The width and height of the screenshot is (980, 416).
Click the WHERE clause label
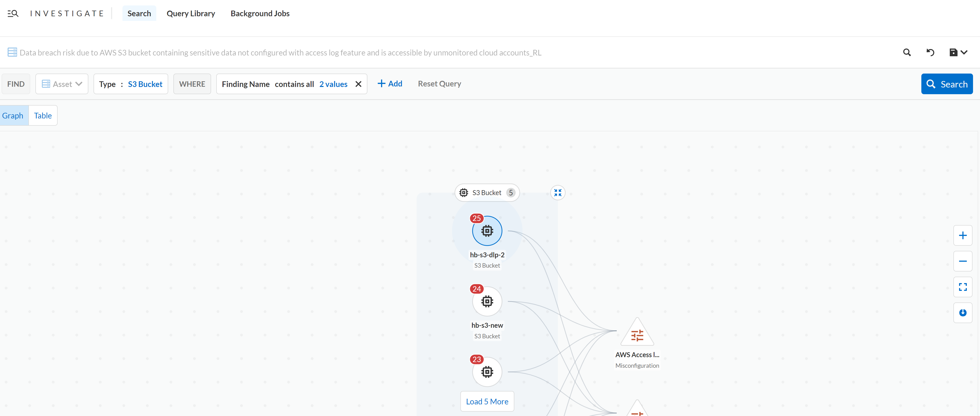tap(192, 84)
